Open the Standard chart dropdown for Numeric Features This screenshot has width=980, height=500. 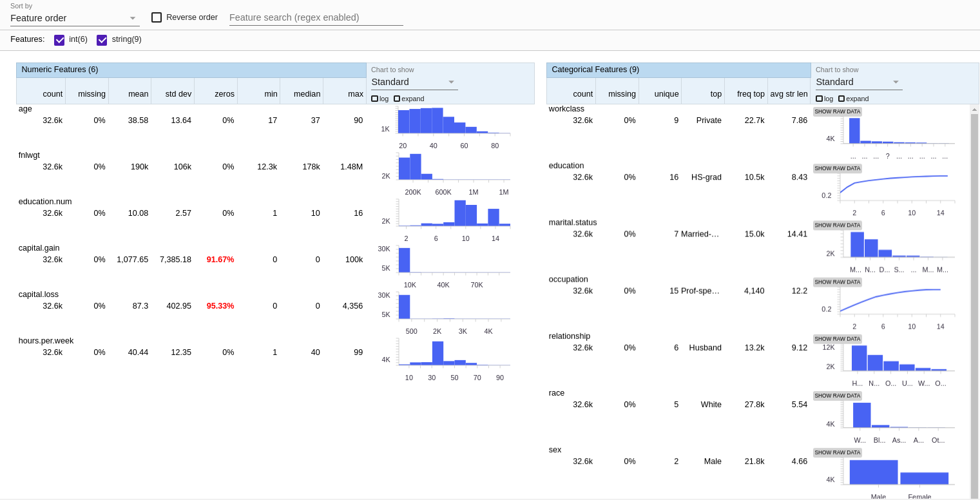[x=412, y=82]
